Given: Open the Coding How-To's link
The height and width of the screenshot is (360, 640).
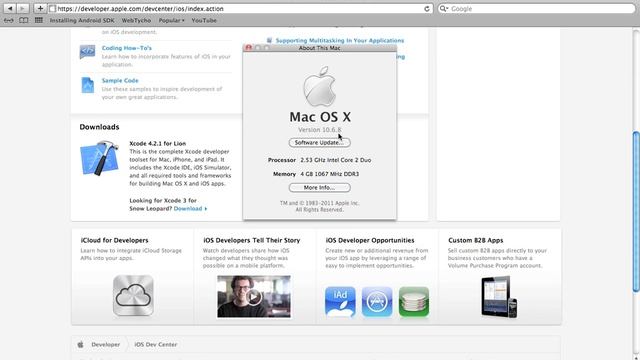Looking at the screenshot, I should (x=127, y=48).
